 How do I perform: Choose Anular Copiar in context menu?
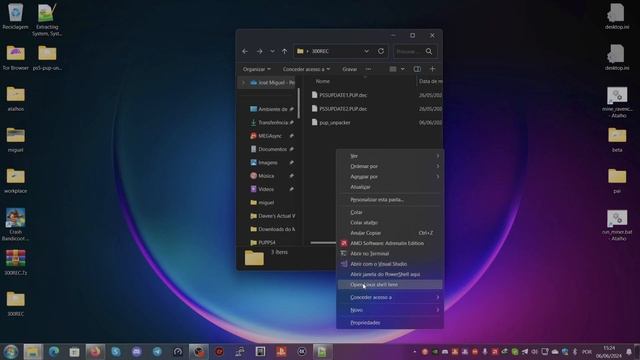390,233
